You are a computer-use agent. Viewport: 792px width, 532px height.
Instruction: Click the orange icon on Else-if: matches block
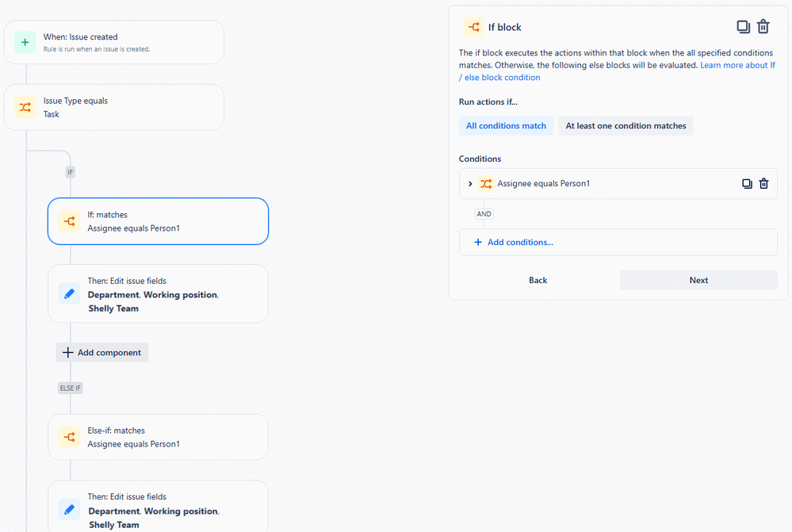tap(69, 437)
